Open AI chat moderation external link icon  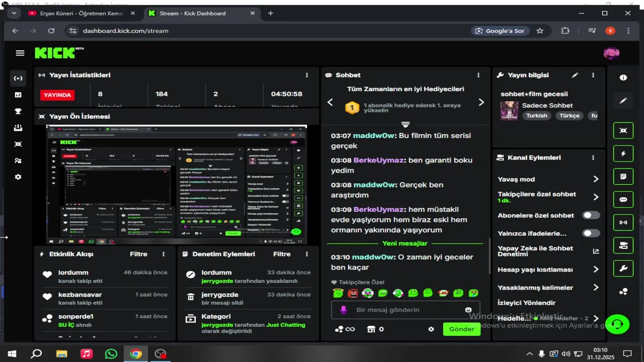[x=596, y=251]
